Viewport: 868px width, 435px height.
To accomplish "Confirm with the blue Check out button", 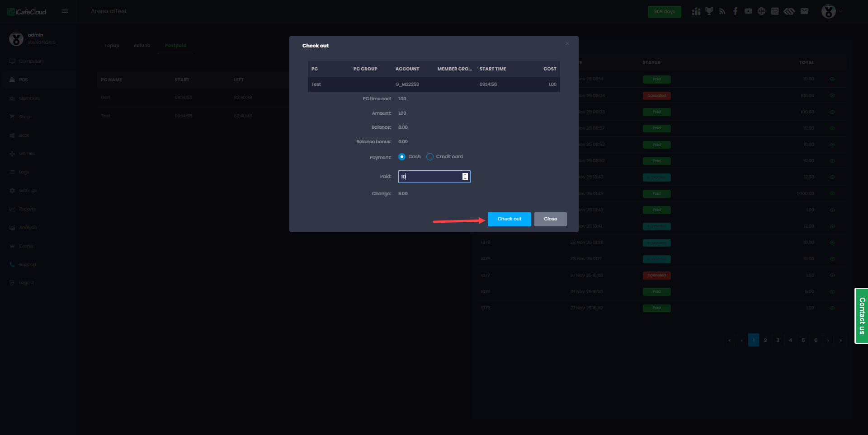I will [509, 219].
